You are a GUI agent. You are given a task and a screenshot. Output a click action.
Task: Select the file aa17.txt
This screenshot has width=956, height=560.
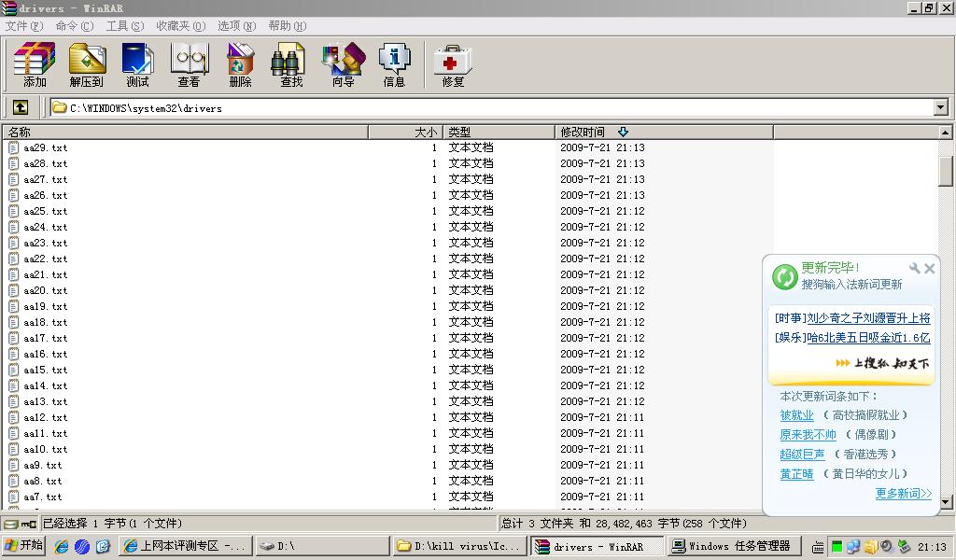(x=46, y=338)
